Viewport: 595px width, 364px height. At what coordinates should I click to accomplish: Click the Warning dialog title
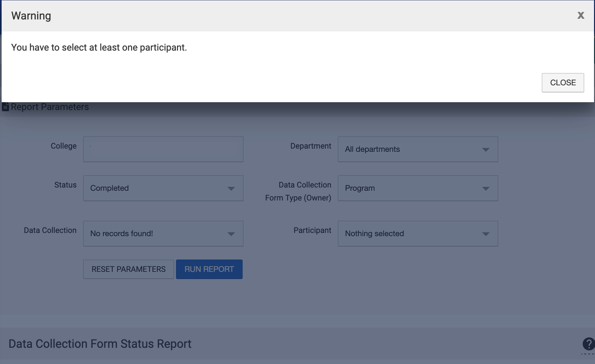pos(31,16)
